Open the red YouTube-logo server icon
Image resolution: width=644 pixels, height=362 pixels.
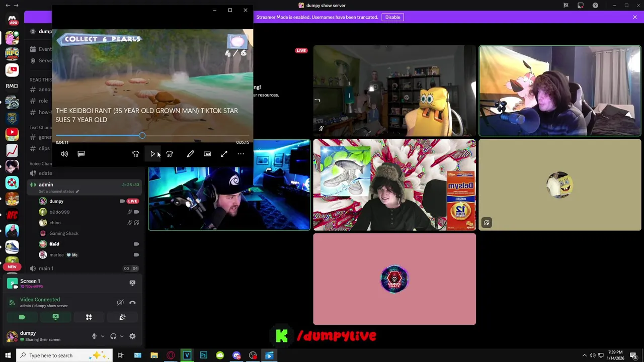pos(12,134)
